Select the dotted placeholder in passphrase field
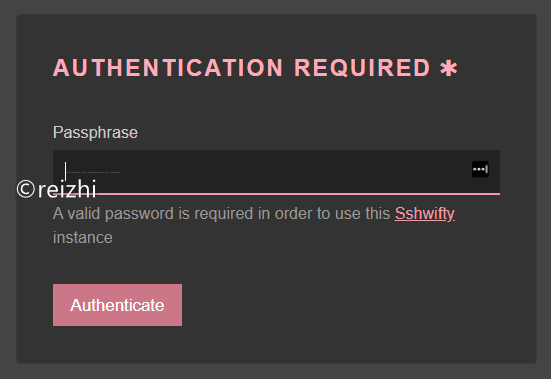Image resolution: width=551 pixels, height=379 pixels. [x=93, y=172]
